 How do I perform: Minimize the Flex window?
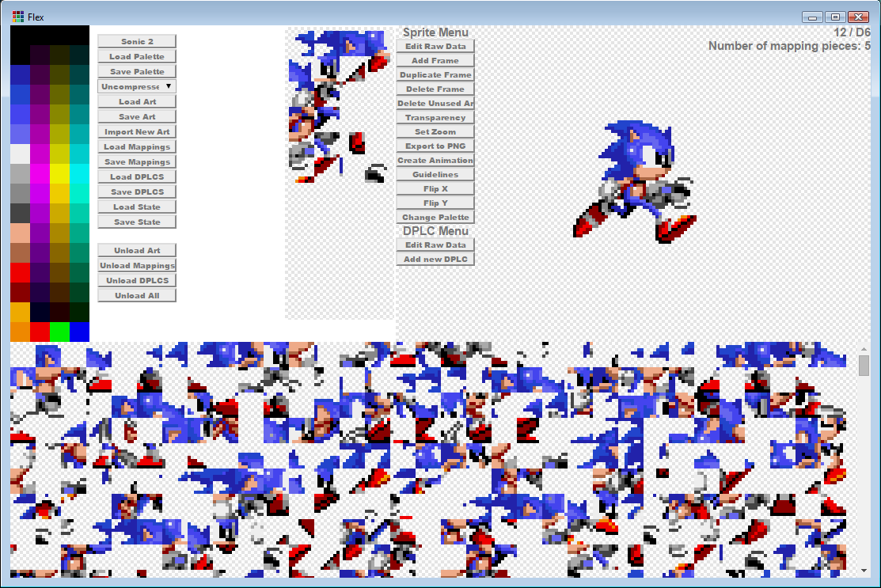812,17
